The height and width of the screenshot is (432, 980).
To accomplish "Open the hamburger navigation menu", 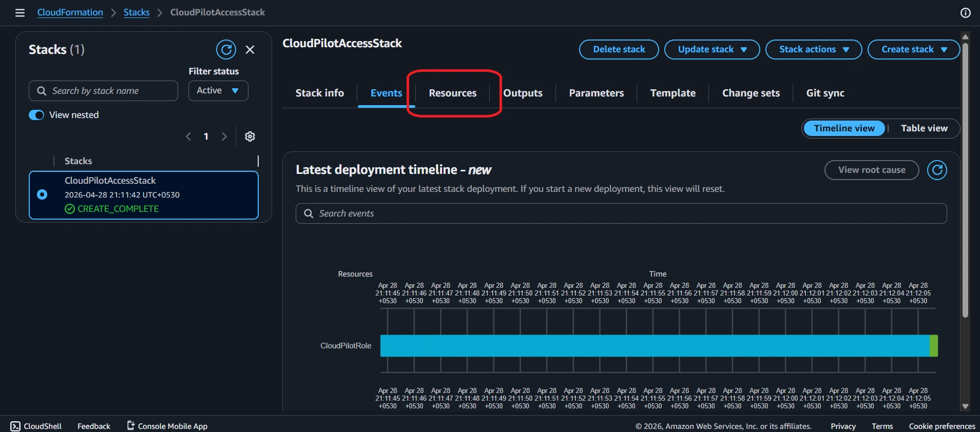I will tap(20, 13).
